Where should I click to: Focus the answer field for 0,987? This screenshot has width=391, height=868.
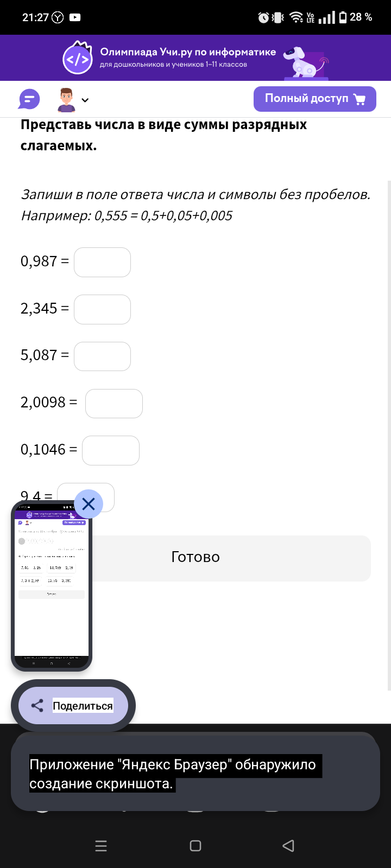click(x=102, y=262)
